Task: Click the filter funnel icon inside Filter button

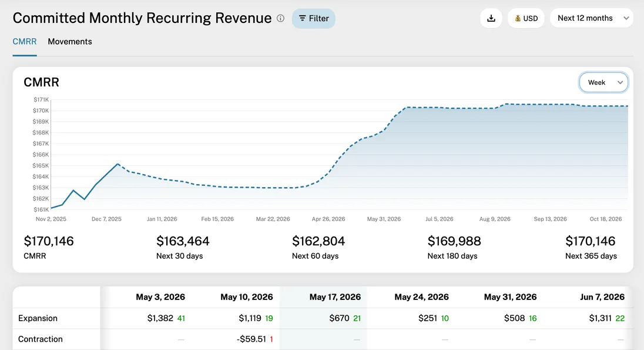Action: (304, 18)
